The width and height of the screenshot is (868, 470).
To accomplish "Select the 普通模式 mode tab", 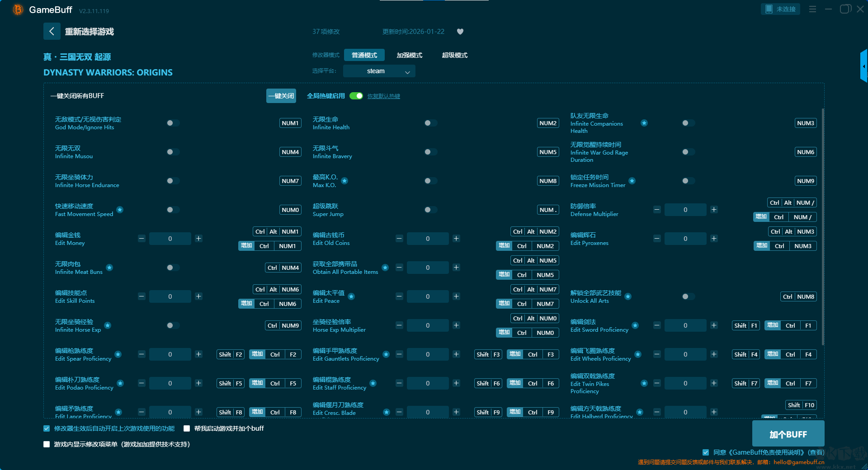I will [x=364, y=55].
